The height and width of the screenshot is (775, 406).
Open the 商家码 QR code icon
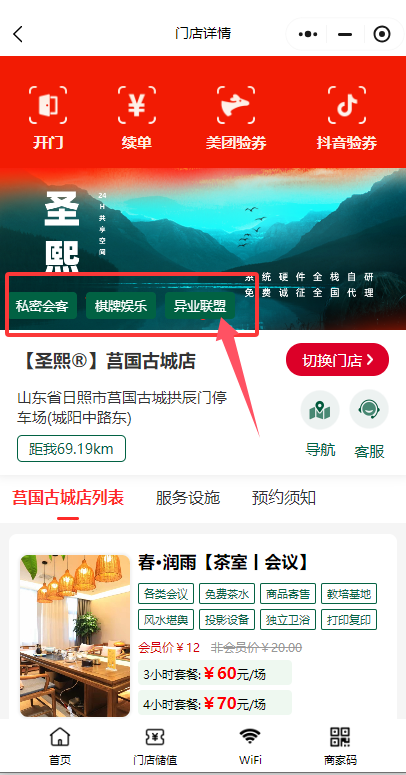pos(340,737)
